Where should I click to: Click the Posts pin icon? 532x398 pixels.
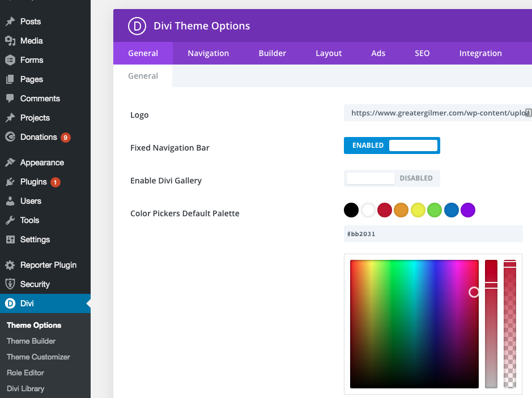(10, 22)
